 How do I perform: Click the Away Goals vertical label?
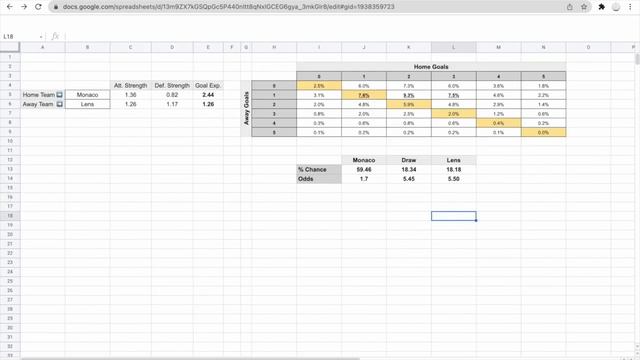pyautogui.click(x=246, y=108)
